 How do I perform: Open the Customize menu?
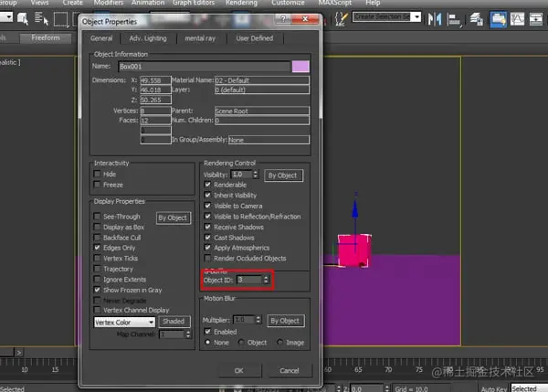[x=288, y=3]
